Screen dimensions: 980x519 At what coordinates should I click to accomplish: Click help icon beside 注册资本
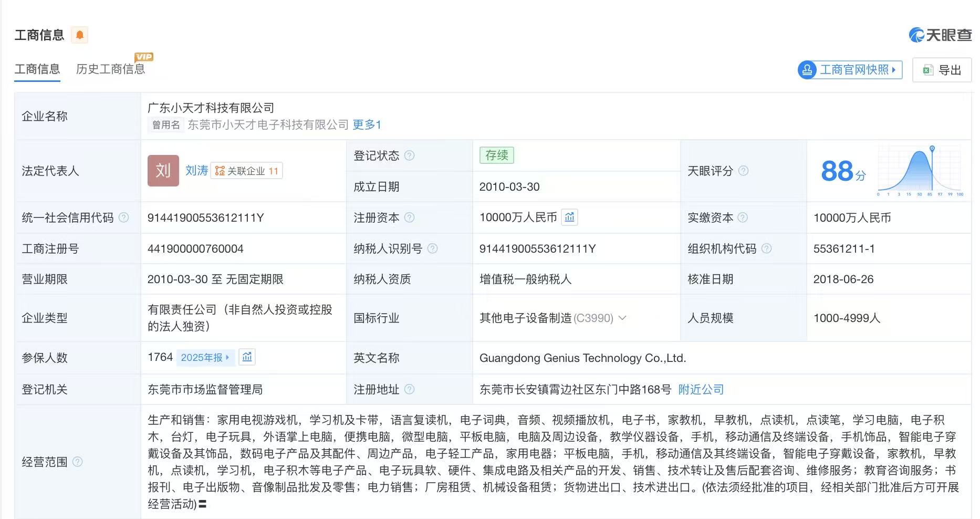coord(409,217)
